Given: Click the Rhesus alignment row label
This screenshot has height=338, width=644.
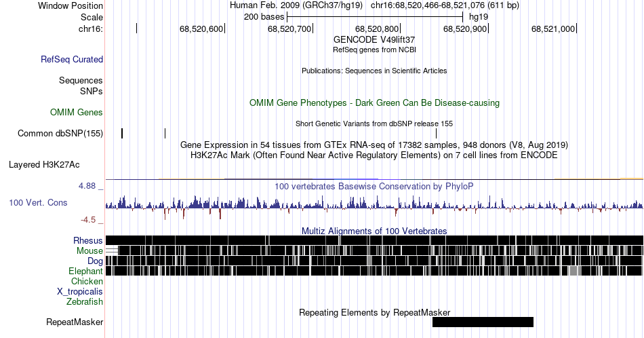Looking at the screenshot, I should 88,240.
